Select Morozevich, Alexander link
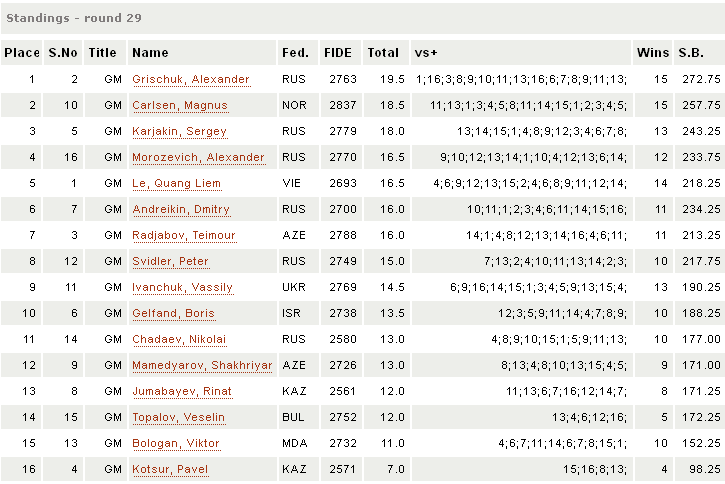This screenshot has width=725, height=484. tap(198, 158)
